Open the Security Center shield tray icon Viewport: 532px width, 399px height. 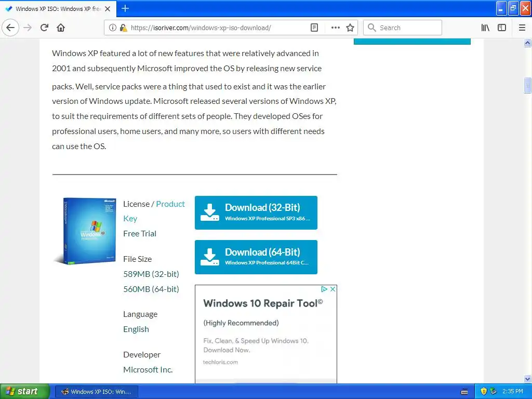[484, 391]
